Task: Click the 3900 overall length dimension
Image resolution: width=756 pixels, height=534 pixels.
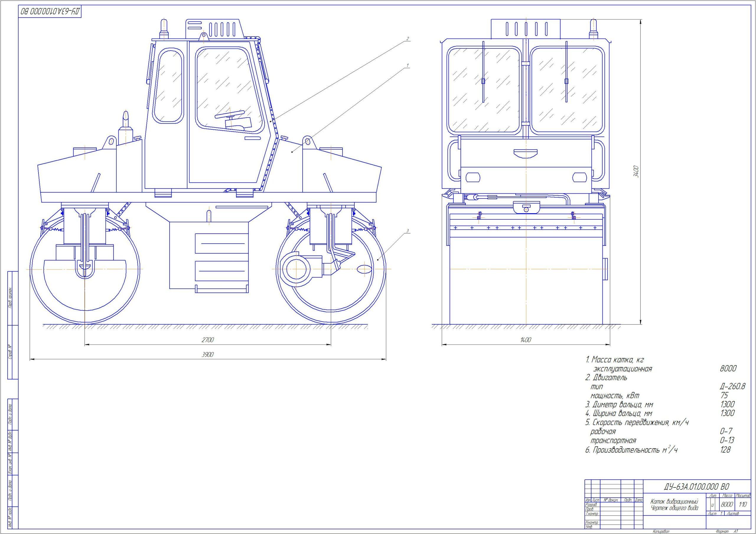Action: 208,355
